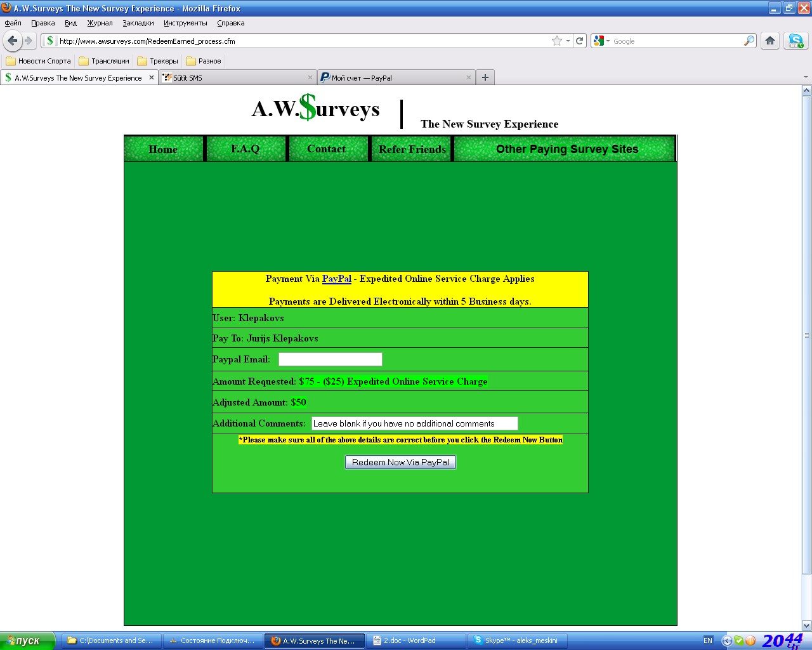Screen dimensions: 812x650
Task: Switch to Skype aleks_meskini in the taskbar
Action: (517, 640)
